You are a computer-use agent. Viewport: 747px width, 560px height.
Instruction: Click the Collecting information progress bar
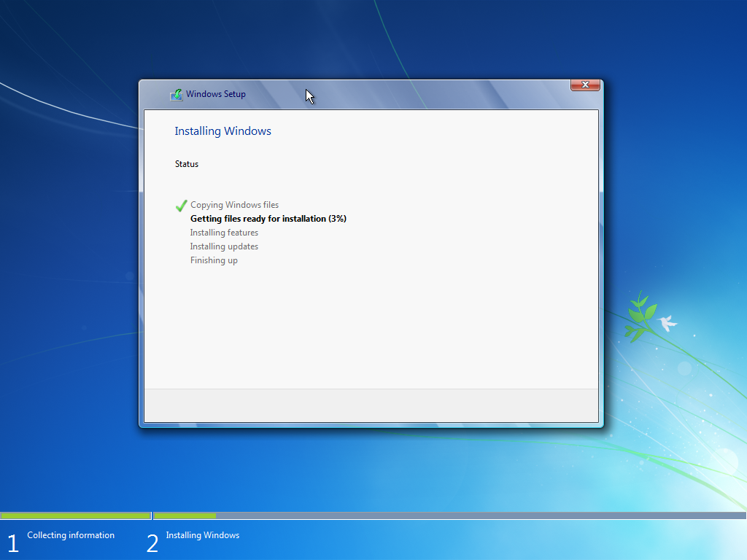click(76, 516)
